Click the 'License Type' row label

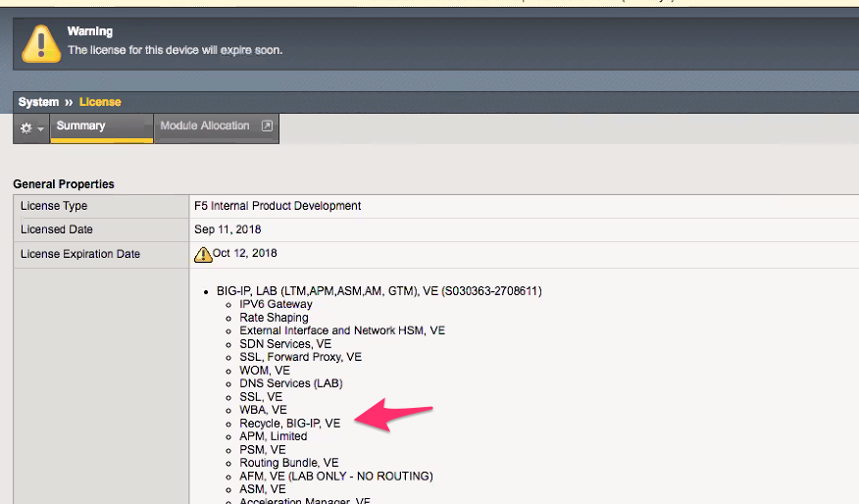point(54,206)
